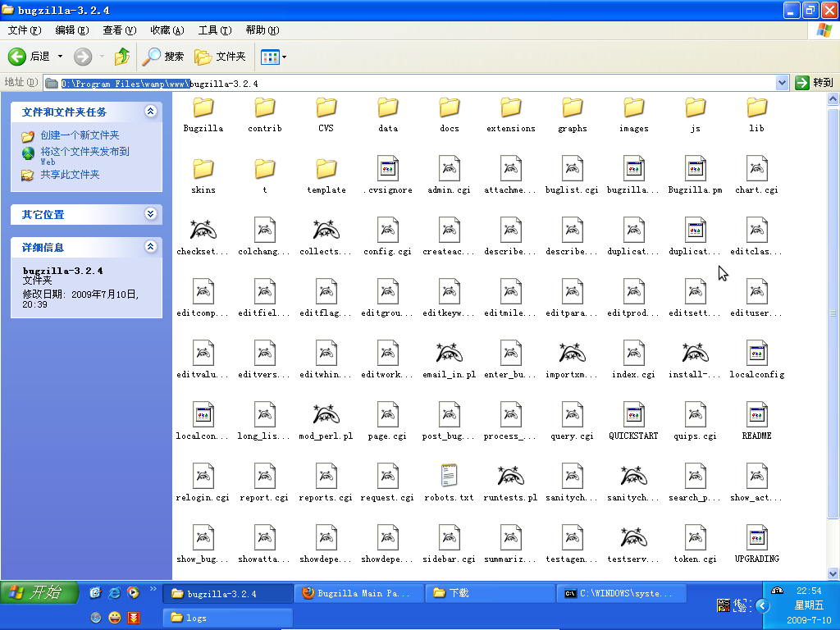Collapse the Details panel
Screen dimensions: 840x630
click(x=151, y=246)
